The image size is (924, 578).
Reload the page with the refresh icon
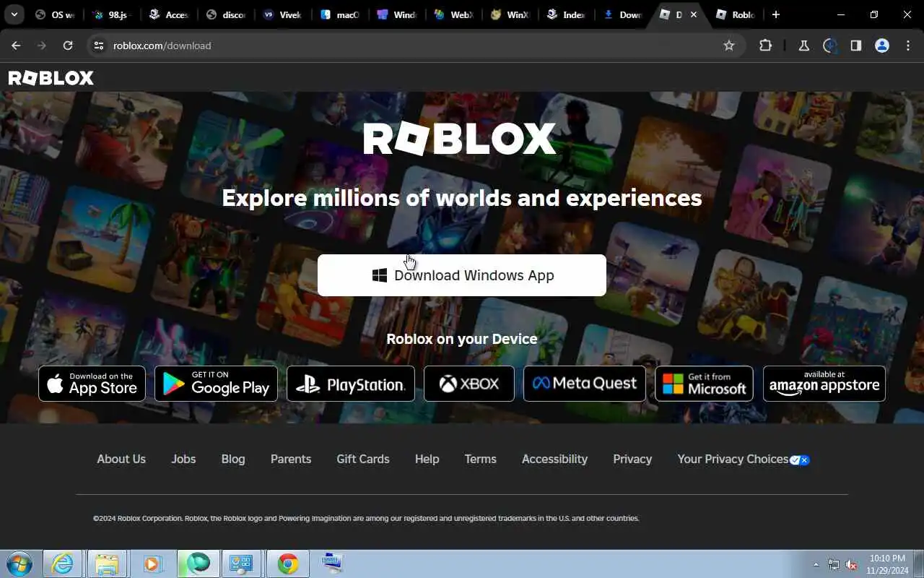click(68, 46)
